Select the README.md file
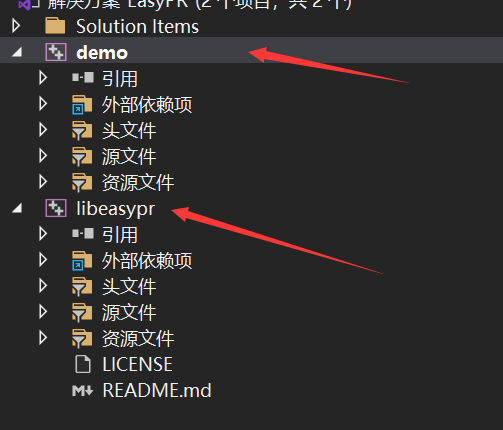503x430 pixels. 157,390
